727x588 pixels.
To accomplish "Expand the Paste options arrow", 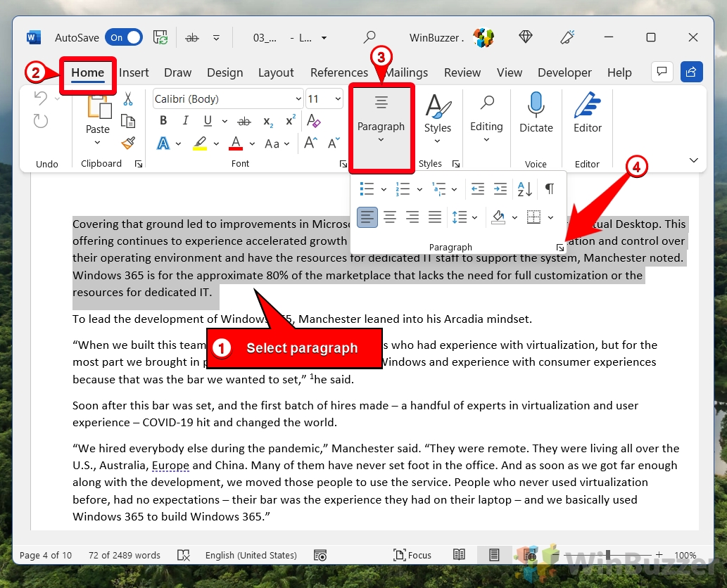I will point(97,142).
